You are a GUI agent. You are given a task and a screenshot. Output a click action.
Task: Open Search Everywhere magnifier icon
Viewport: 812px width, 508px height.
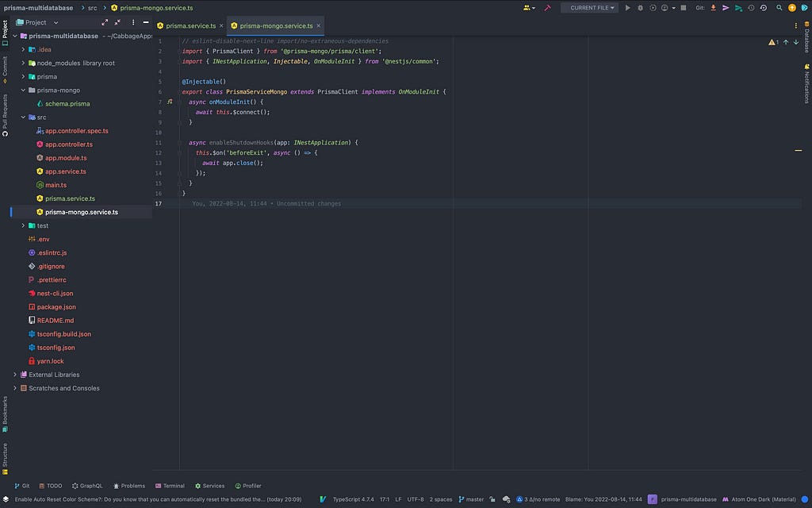click(x=779, y=8)
